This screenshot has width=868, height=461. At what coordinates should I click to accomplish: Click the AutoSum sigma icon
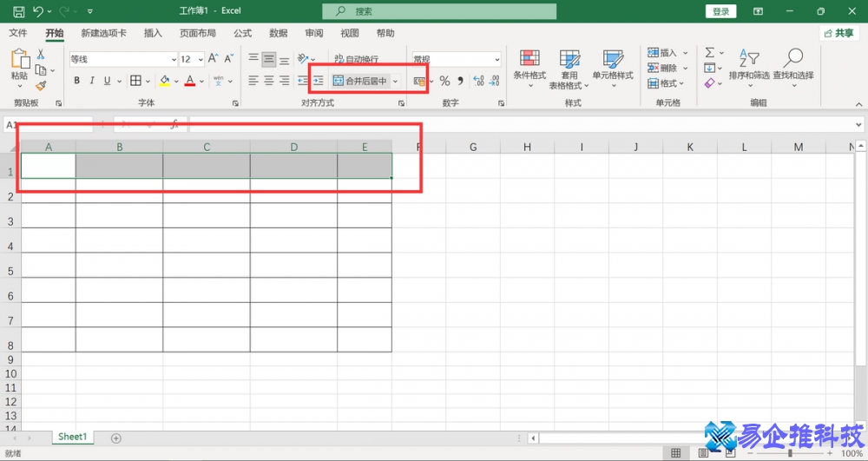tap(709, 53)
